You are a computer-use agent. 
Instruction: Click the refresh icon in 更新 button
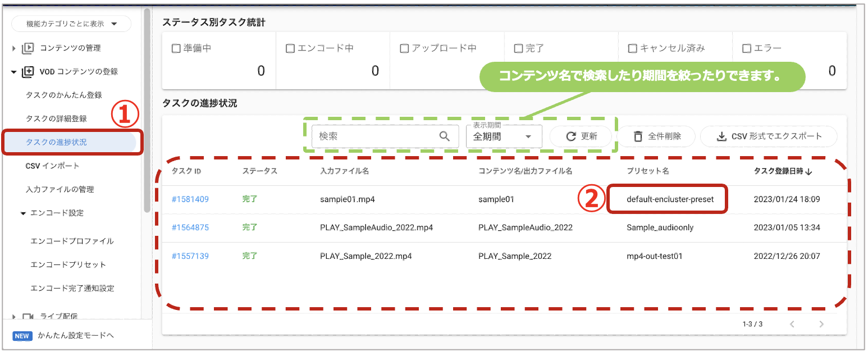coord(571,136)
